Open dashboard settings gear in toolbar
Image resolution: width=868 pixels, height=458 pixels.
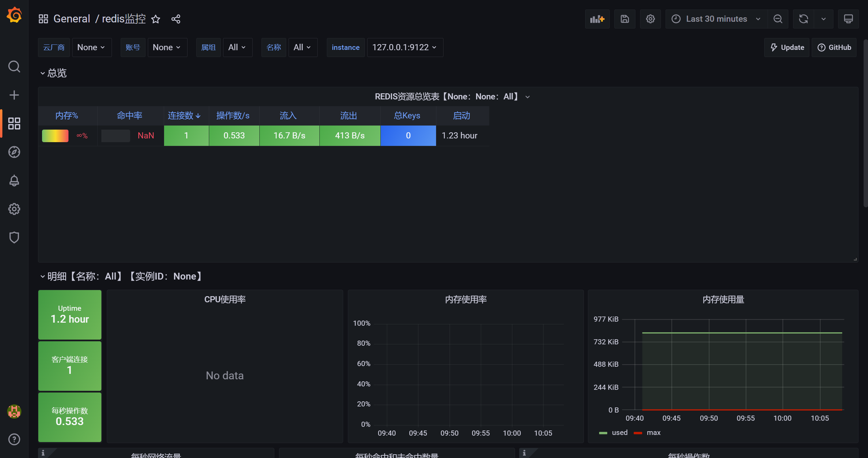click(650, 19)
